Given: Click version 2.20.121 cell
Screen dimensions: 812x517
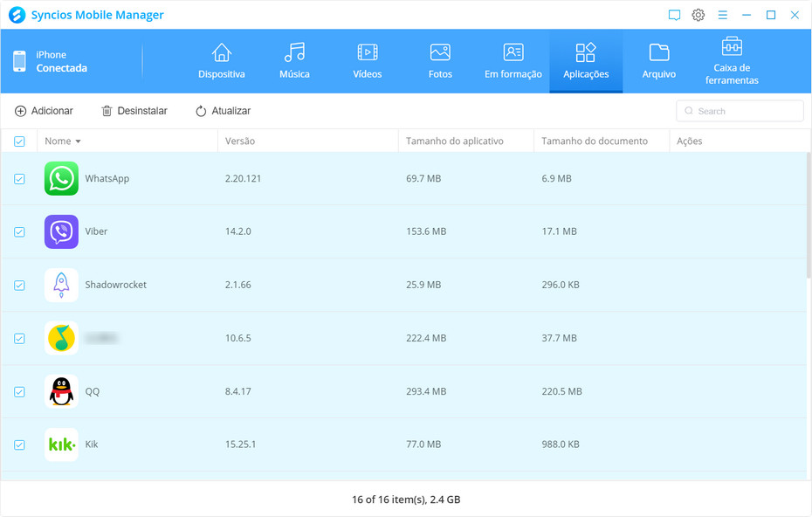Looking at the screenshot, I should pyautogui.click(x=243, y=179).
